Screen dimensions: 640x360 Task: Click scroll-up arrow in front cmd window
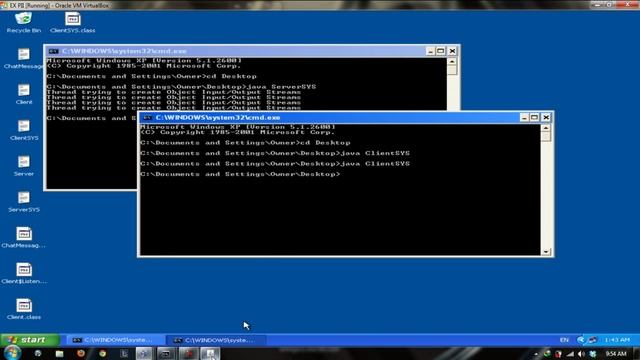coord(546,128)
